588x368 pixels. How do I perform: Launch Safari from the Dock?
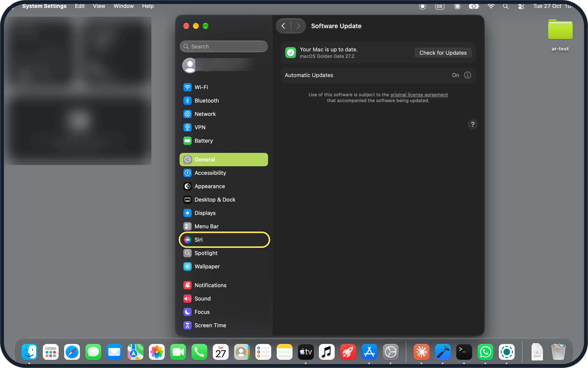(72, 352)
